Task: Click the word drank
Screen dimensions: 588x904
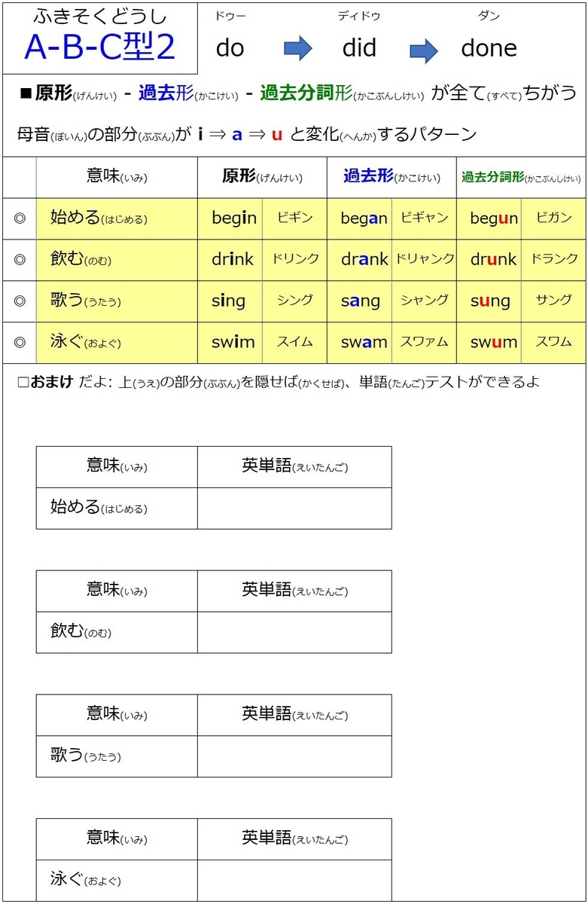Action: 364,260
